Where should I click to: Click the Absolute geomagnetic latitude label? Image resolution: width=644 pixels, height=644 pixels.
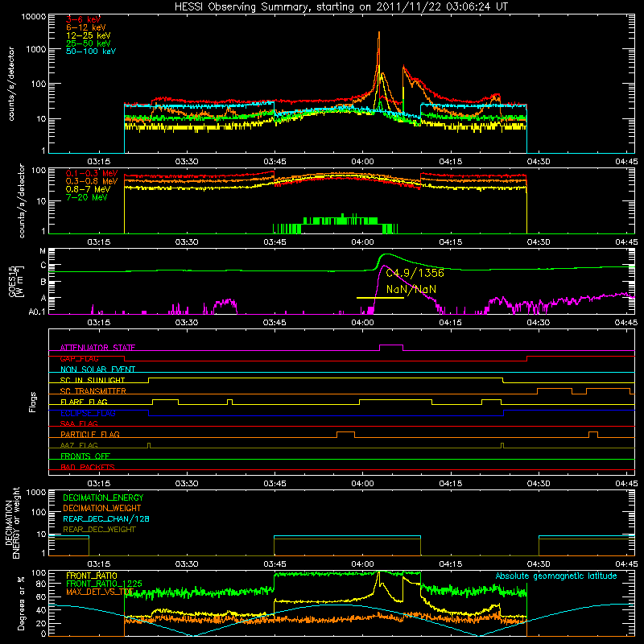[x=556, y=576]
